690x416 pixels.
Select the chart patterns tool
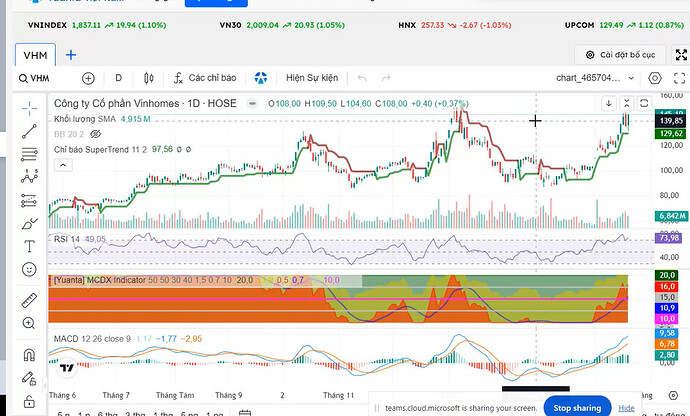click(29, 177)
